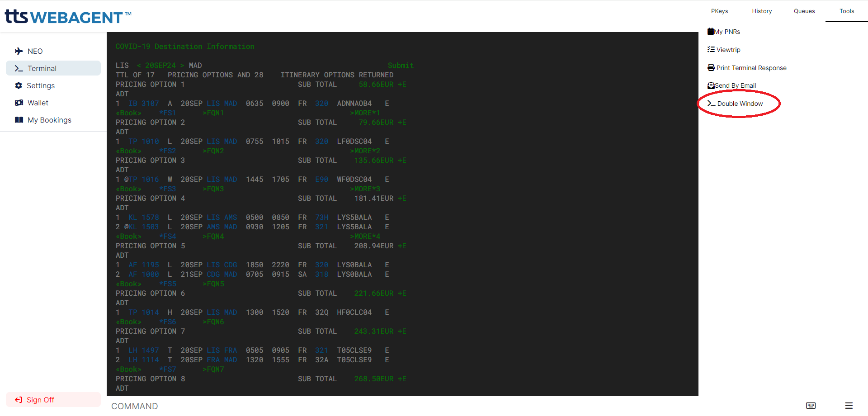The width and height of the screenshot is (868, 416).
Task: Click the Wallet money icon
Action: pos(19,103)
